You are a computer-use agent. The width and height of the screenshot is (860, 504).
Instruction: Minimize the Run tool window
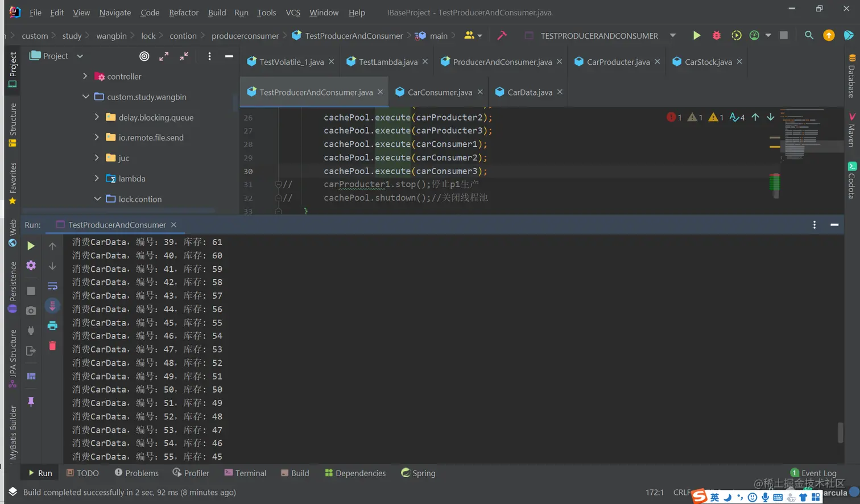point(834,225)
